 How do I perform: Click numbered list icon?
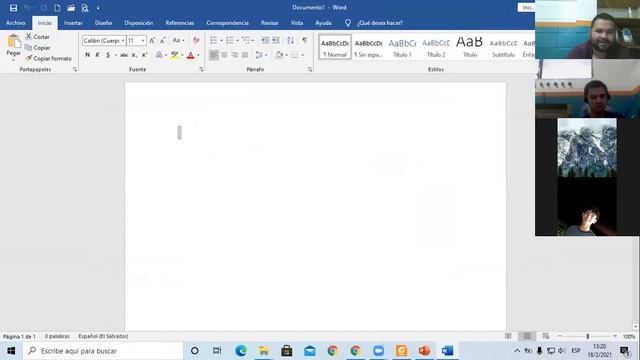click(230, 40)
